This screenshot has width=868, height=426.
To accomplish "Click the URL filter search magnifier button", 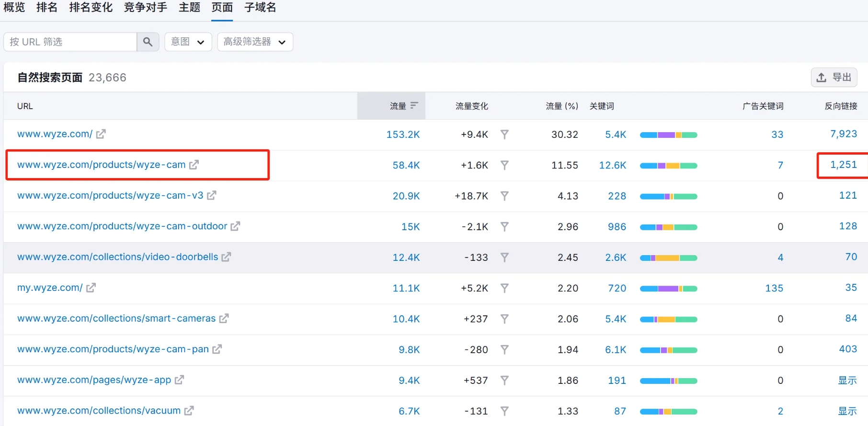I will click(148, 42).
